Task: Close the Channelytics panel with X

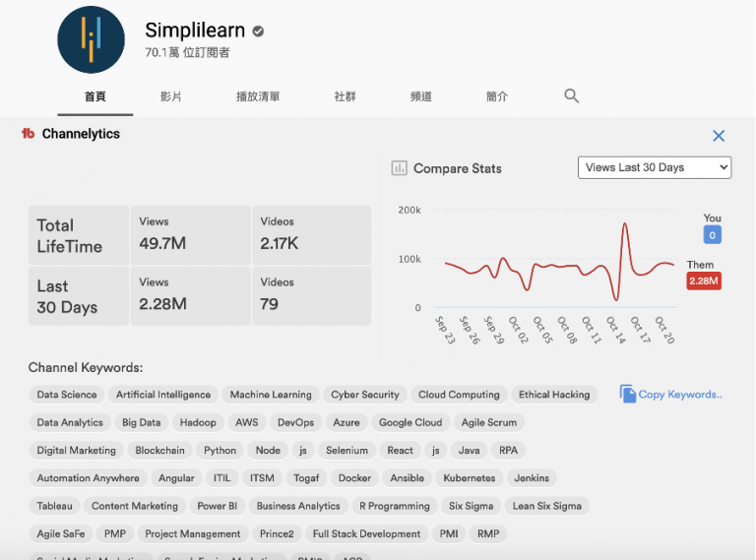Action: coord(719,136)
